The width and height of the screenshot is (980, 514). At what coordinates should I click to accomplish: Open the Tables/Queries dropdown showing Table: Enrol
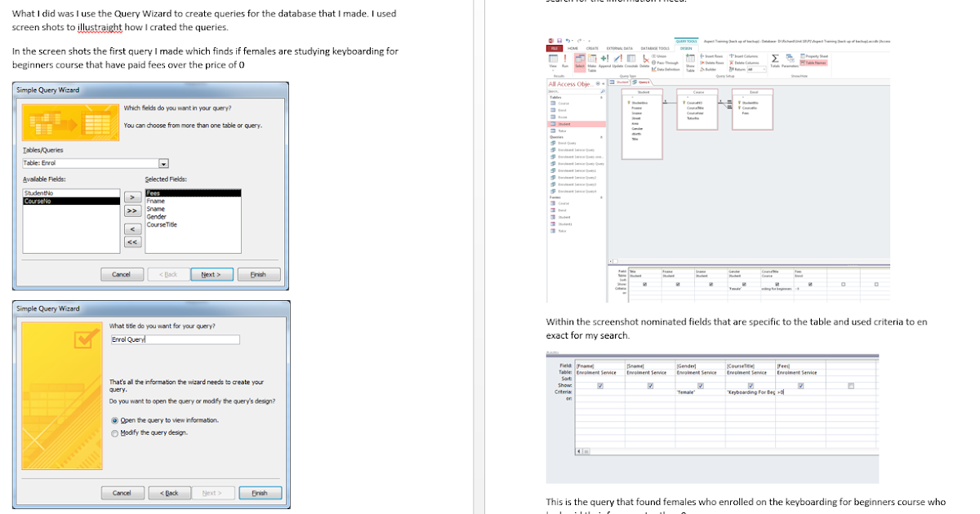[163, 163]
